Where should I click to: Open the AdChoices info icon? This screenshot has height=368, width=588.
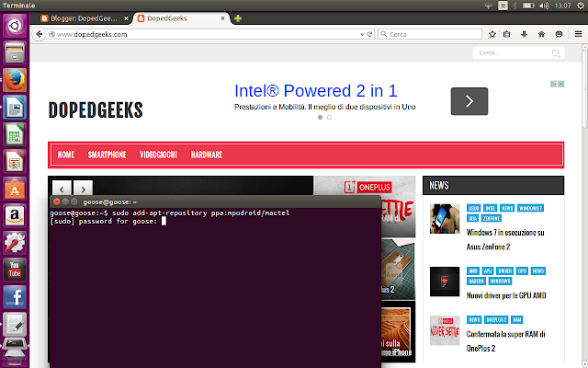(553, 84)
